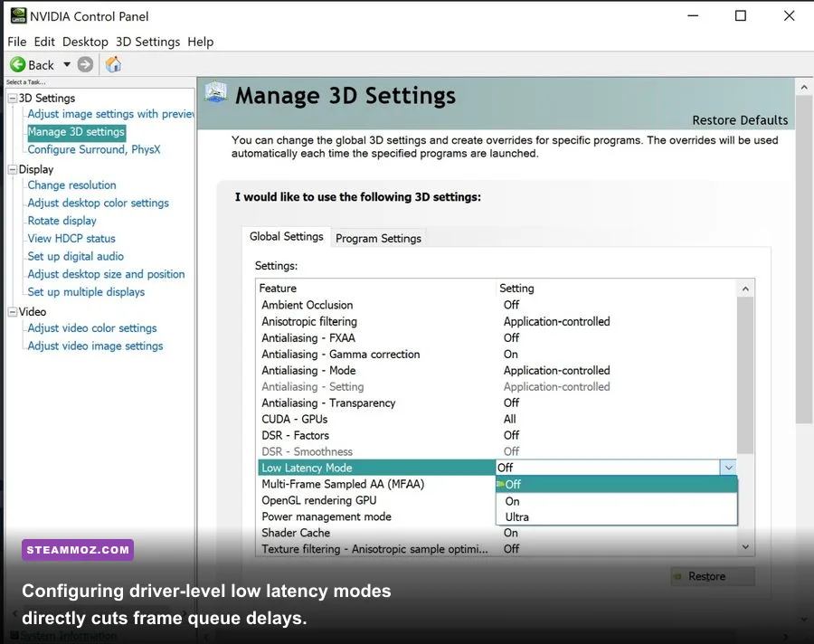Collapse the Display tree node
This screenshot has height=644, width=814.
point(13,169)
